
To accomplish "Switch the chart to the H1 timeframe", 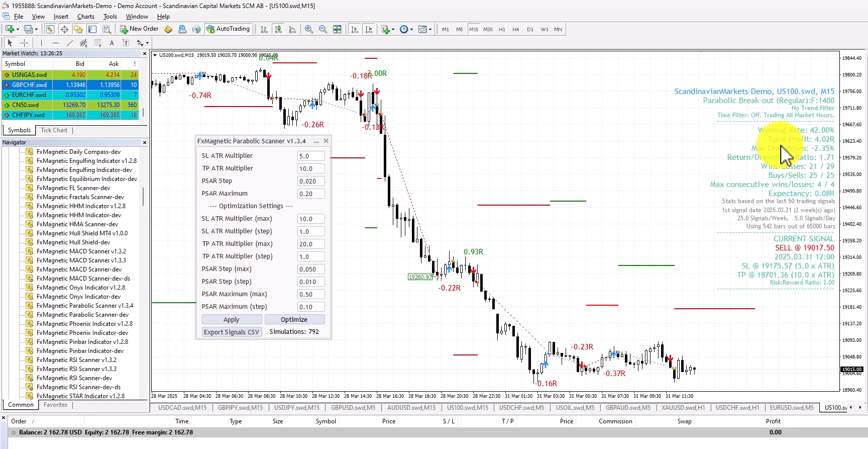I will tap(502, 30).
